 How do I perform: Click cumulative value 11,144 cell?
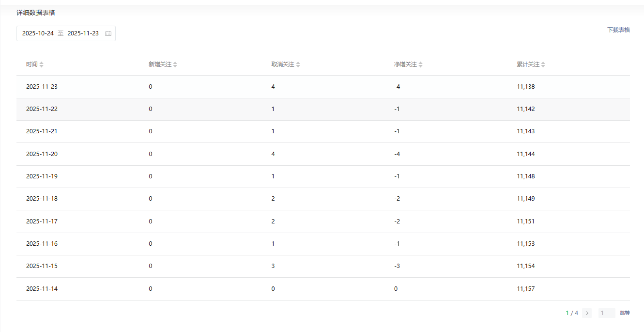526,154
